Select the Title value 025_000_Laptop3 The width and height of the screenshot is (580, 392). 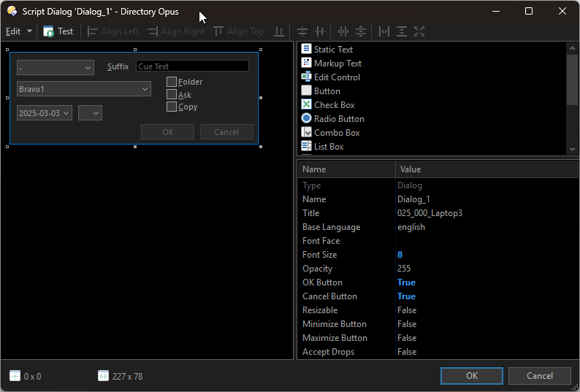[430, 213]
